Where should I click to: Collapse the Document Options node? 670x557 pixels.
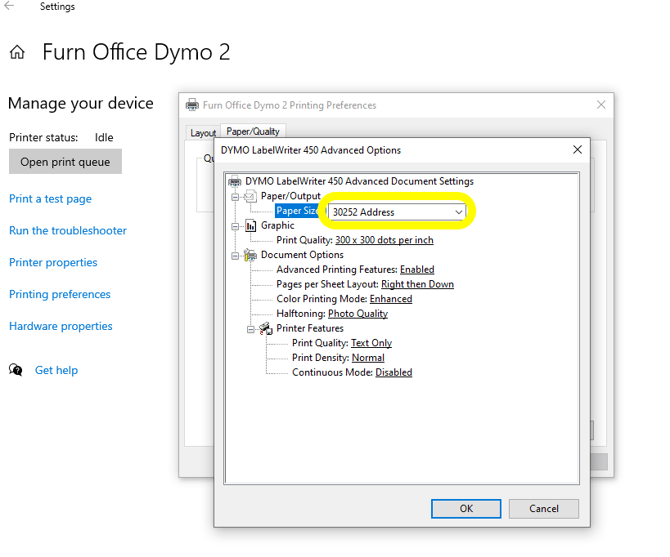[236, 255]
